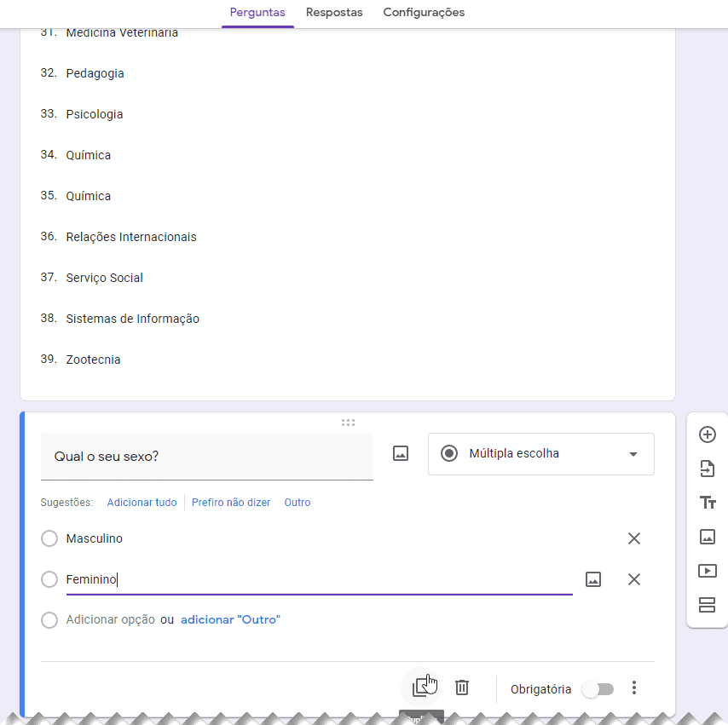Open the import questions icon
The width and height of the screenshot is (728, 725).
[x=707, y=469]
